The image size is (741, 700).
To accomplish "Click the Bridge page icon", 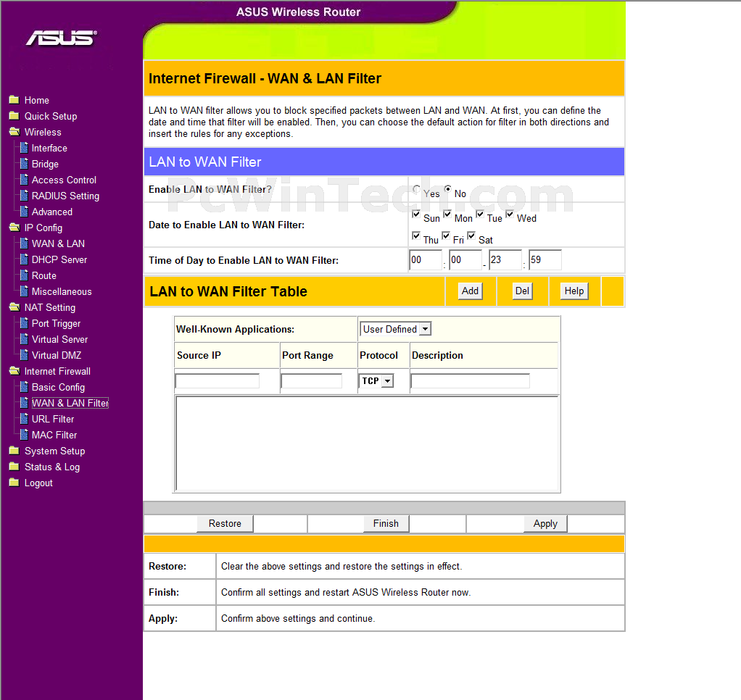I will [x=24, y=164].
